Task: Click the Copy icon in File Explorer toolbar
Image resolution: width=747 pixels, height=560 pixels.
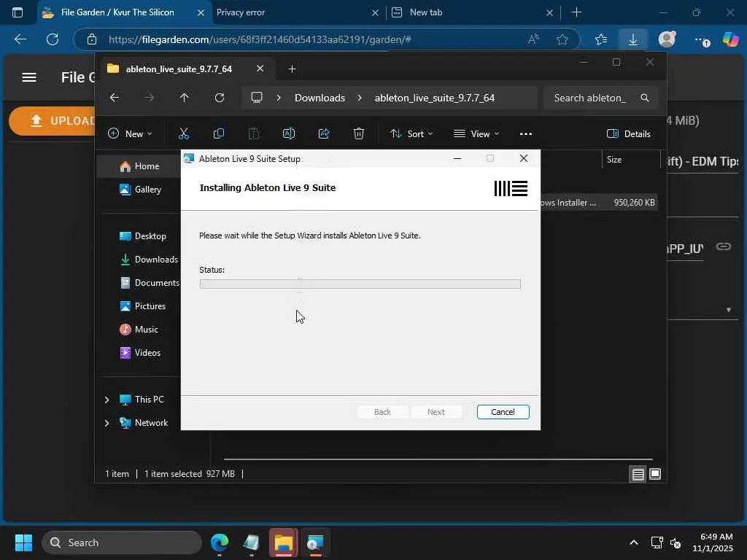Action: [x=219, y=134]
